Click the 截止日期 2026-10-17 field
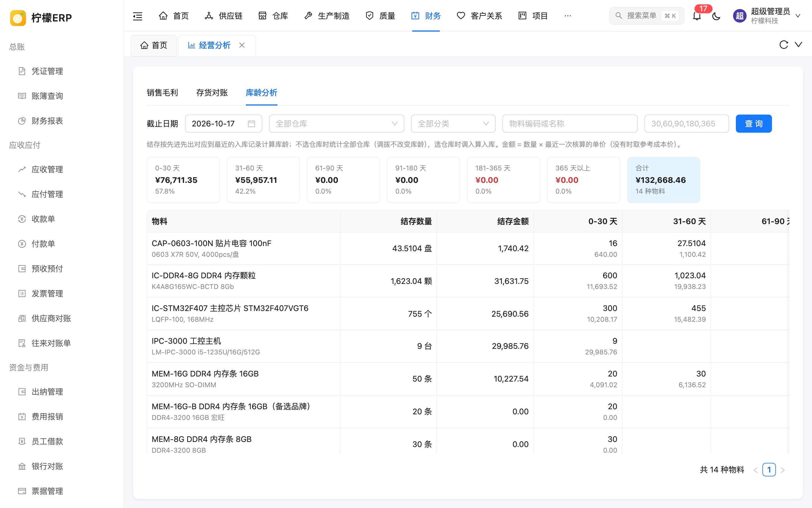Image resolution: width=812 pixels, height=508 pixels. (224, 124)
